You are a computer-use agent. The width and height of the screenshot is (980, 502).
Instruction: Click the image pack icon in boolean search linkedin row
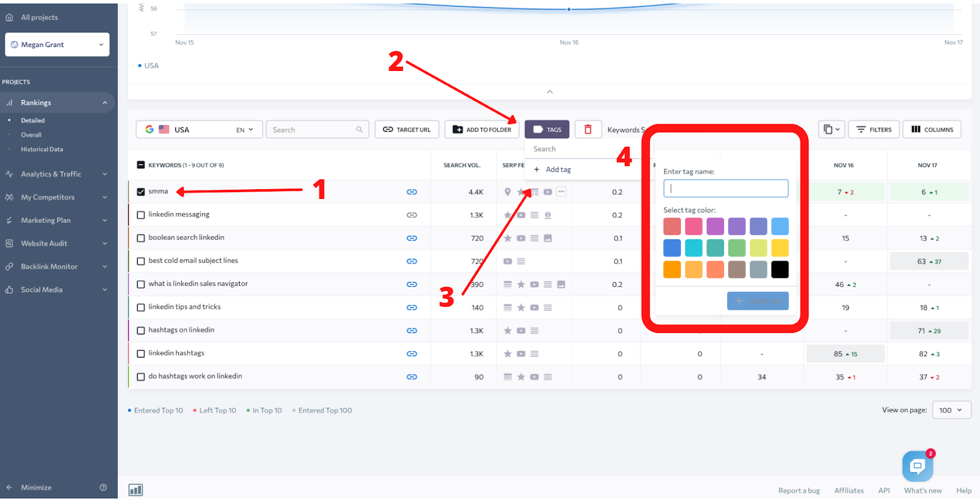point(548,238)
